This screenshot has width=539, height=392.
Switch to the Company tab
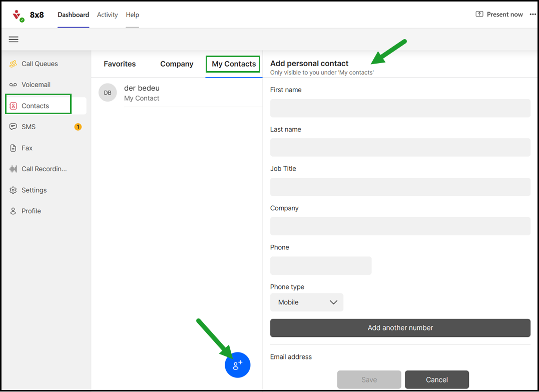tap(177, 64)
